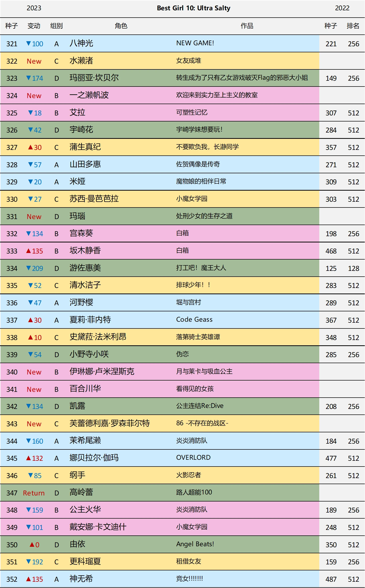
Task: Select character '山田多惠'
Action: pyautogui.click(x=85, y=164)
